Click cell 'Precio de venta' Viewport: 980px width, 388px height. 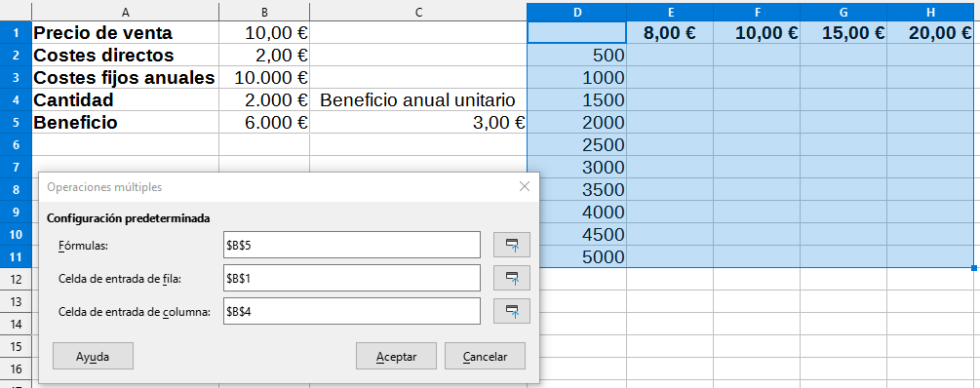(x=125, y=32)
